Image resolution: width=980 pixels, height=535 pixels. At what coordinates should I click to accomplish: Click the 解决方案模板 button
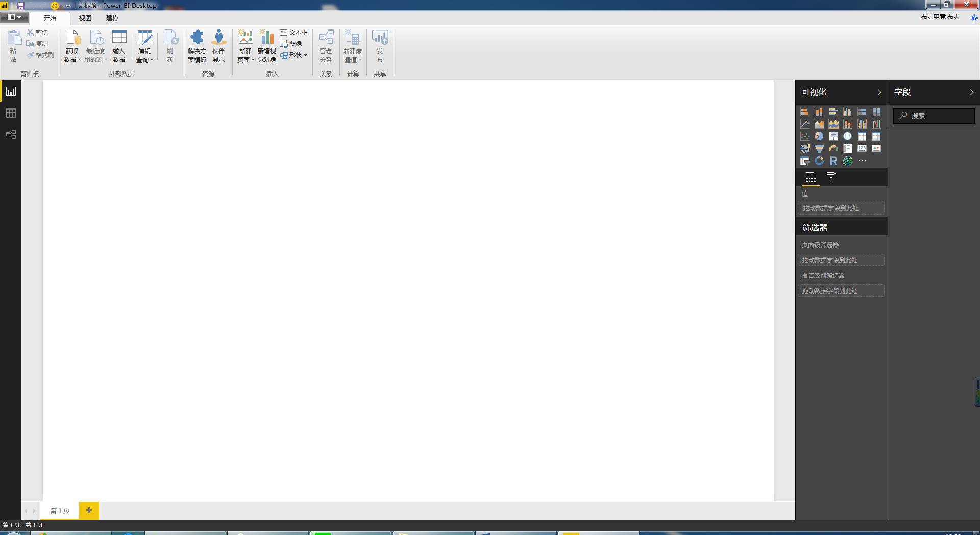coord(197,46)
